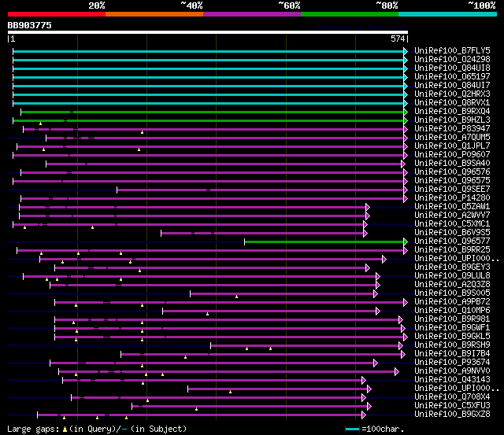Open the UniRef100_B9GXZ8 label
The height and width of the screenshot is (435, 504).
coord(452,415)
